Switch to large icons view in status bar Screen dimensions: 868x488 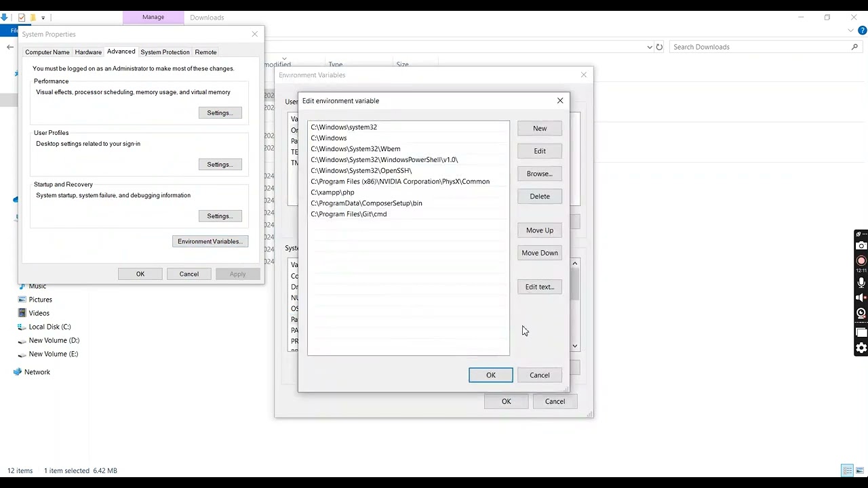click(861, 470)
